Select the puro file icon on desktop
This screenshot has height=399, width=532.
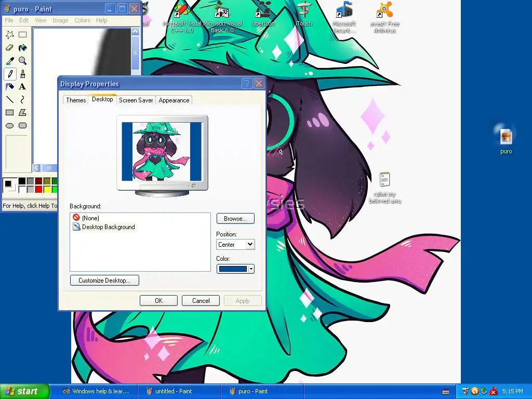506,140
